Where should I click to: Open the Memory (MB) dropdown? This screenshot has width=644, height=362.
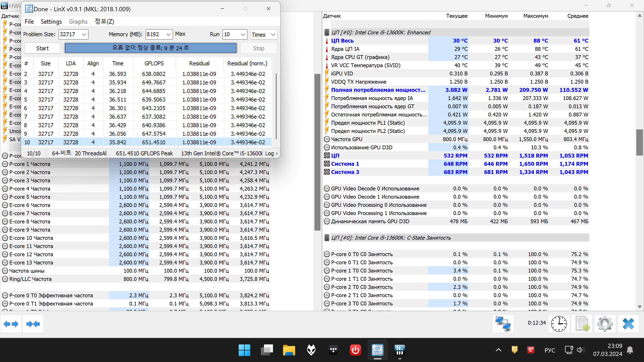tap(168, 35)
